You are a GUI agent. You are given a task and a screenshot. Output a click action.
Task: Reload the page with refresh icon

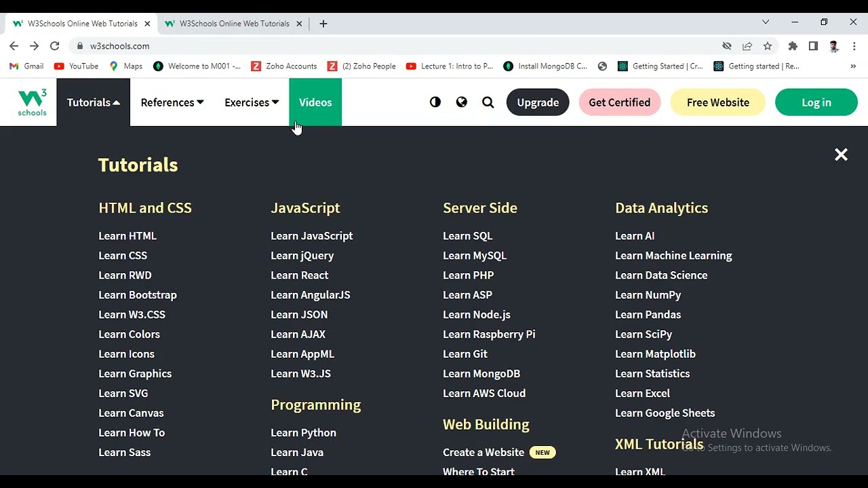coord(55,46)
